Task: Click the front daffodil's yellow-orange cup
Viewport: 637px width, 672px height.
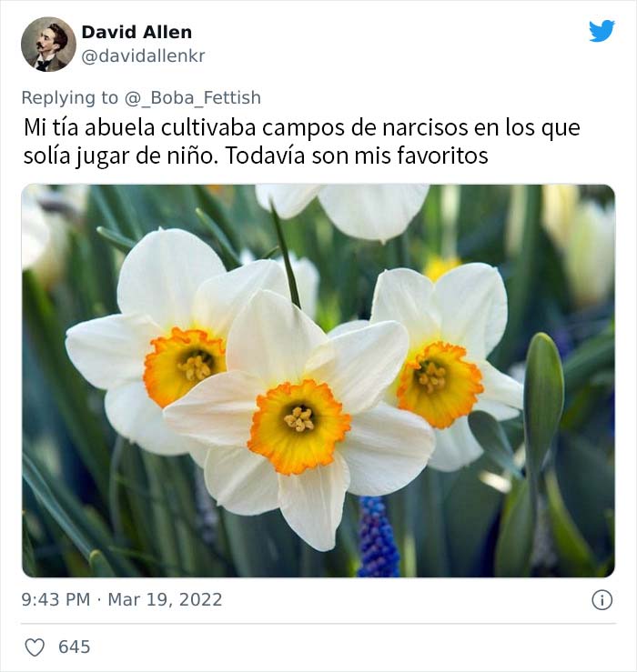Action: (x=299, y=426)
